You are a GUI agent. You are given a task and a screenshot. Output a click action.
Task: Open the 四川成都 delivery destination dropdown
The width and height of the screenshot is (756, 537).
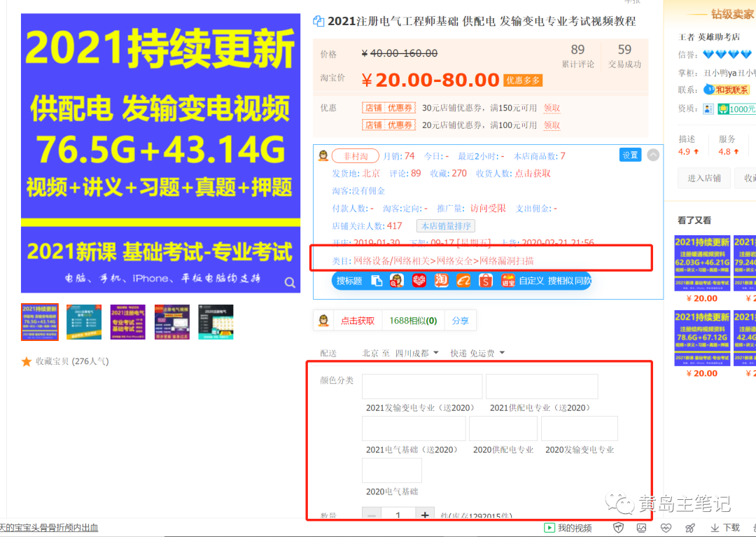(417, 353)
